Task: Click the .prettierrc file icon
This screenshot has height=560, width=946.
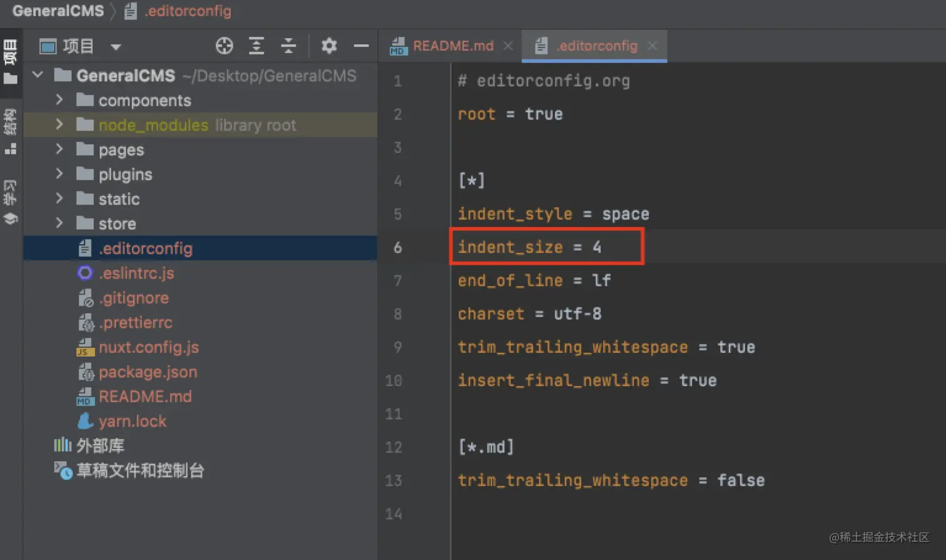Action: click(85, 322)
